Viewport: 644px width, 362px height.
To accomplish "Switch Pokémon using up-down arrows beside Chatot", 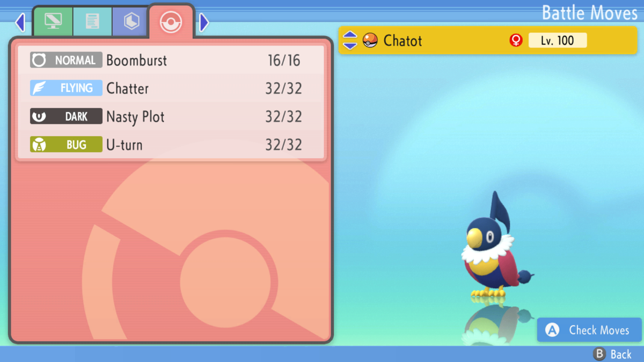I will 350,40.
